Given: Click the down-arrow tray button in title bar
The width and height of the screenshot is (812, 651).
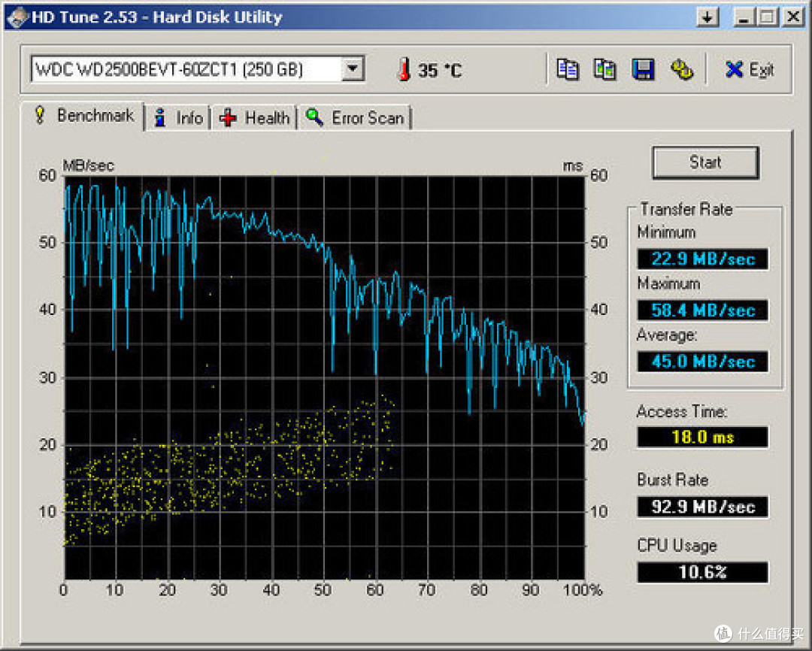Looking at the screenshot, I should coord(707,17).
